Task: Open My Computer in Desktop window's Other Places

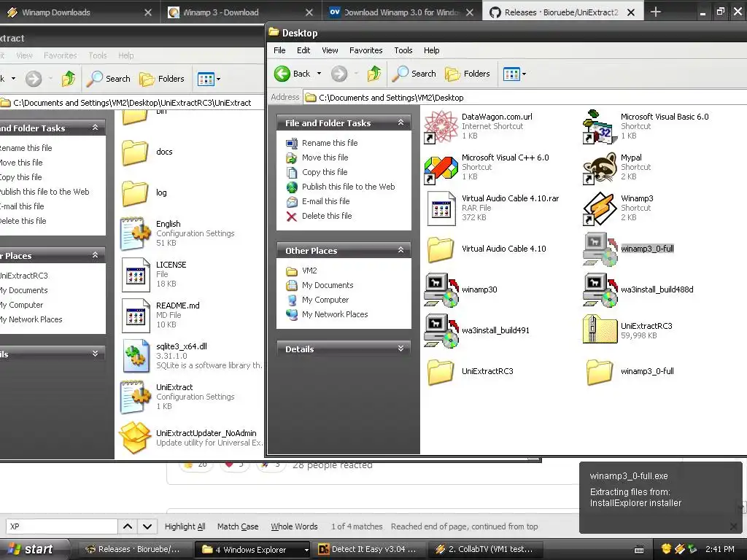Action: point(325,300)
